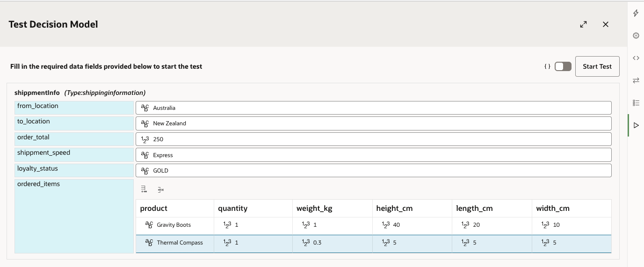Edit the order_total field with 250
644x267 pixels.
point(374,139)
